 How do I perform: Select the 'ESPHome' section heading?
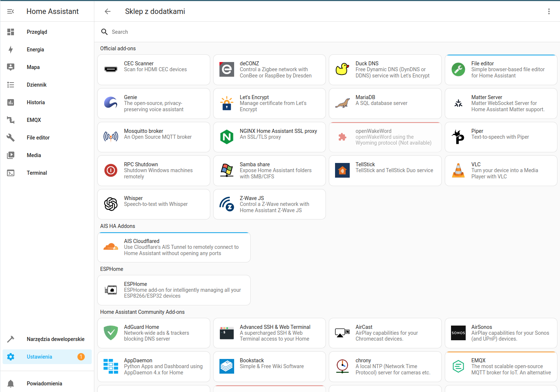pos(112,269)
